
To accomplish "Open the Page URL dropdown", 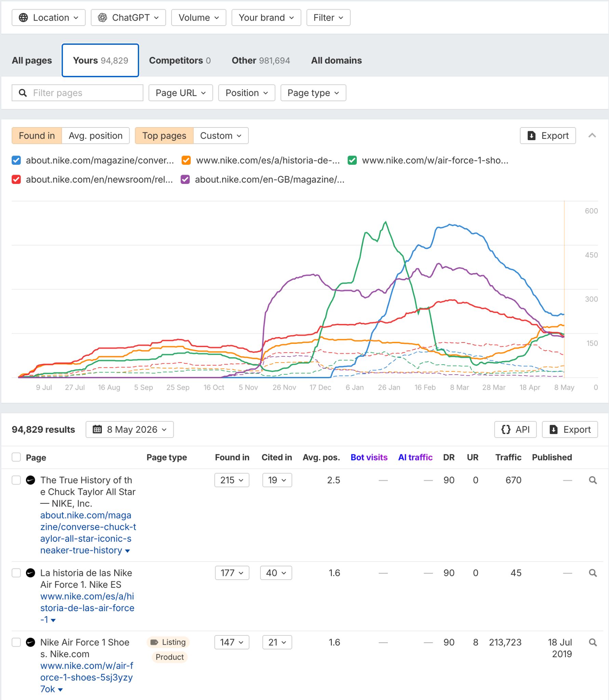I will pyautogui.click(x=181, y=93).
